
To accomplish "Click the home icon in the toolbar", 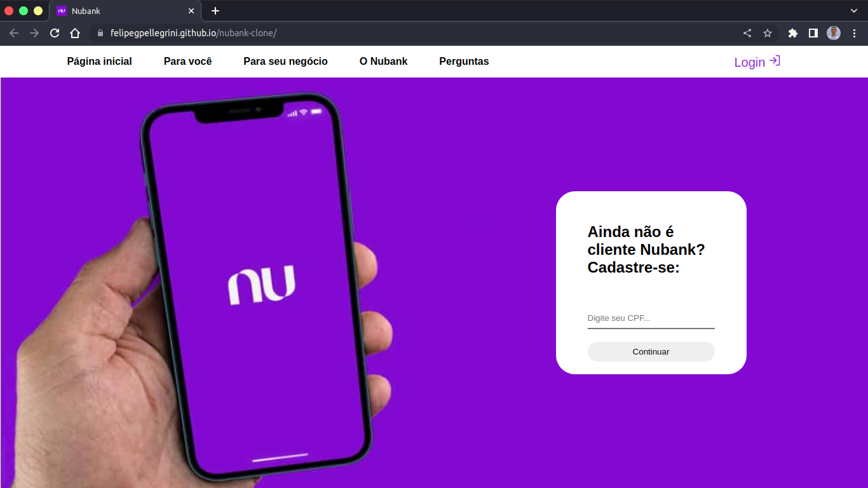I will [76, 33].
